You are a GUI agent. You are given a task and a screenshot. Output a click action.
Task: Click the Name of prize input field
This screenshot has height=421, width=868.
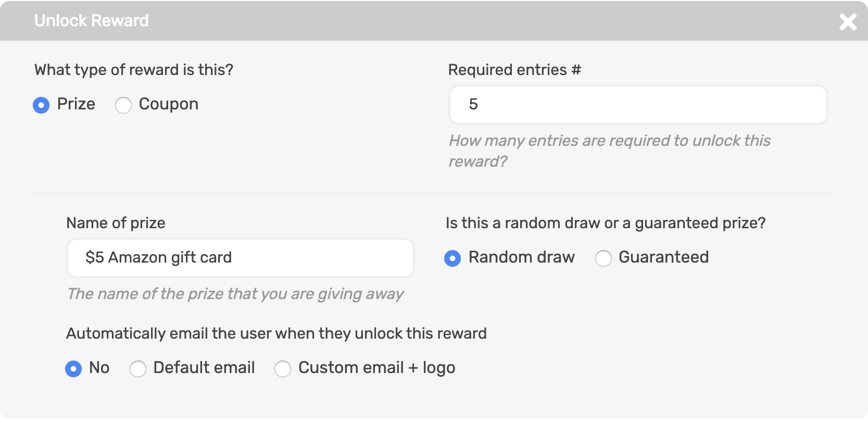240,257
